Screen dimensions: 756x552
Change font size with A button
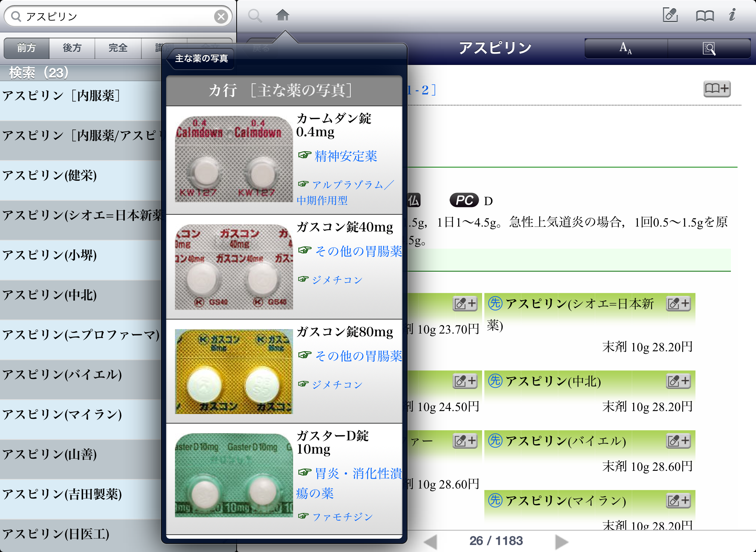(x=626, y=48)
